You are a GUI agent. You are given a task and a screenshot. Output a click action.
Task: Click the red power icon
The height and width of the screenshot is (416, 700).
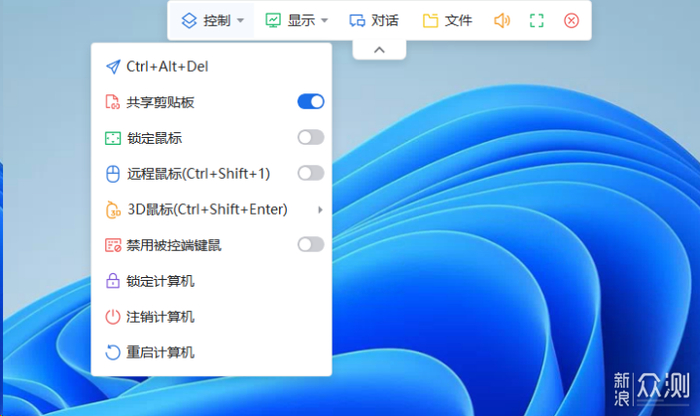coord(112,316)
